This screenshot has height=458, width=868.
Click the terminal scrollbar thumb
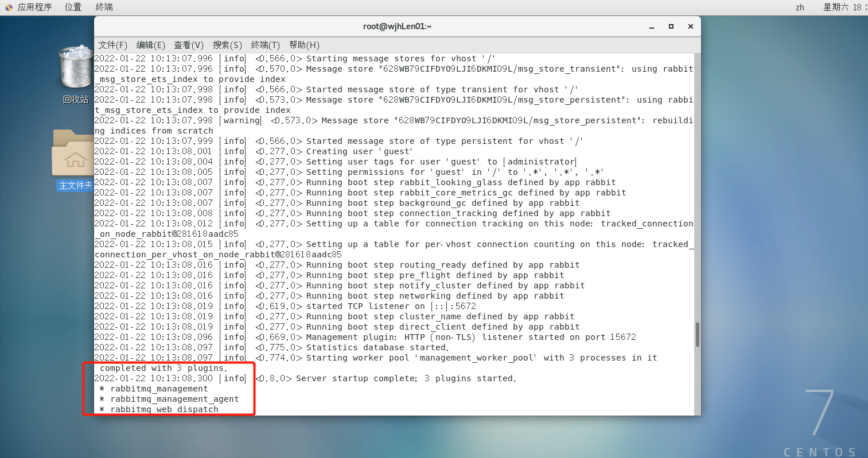698,334
